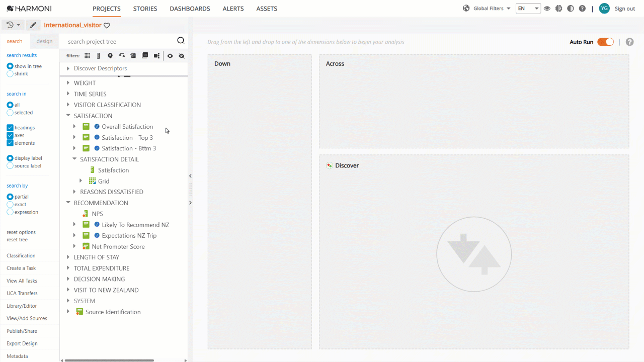Click the Net Promoter Score green icon

(86, 246)
